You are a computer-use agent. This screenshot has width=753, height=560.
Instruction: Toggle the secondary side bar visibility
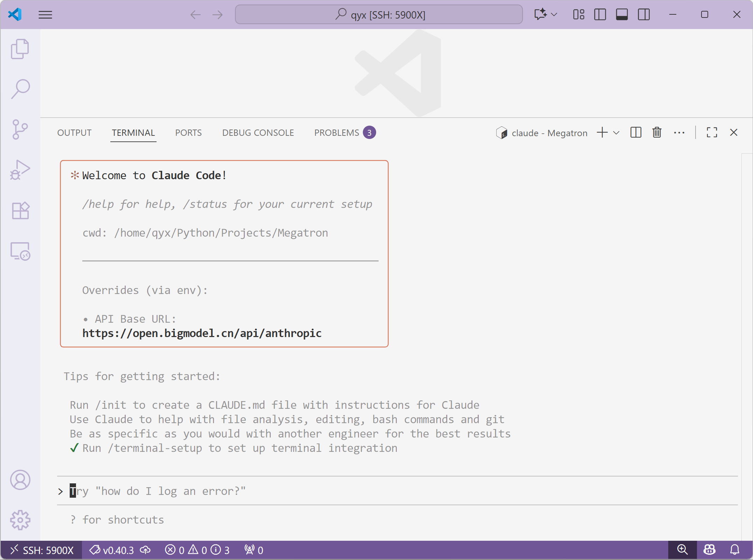(x=644, y=14)
